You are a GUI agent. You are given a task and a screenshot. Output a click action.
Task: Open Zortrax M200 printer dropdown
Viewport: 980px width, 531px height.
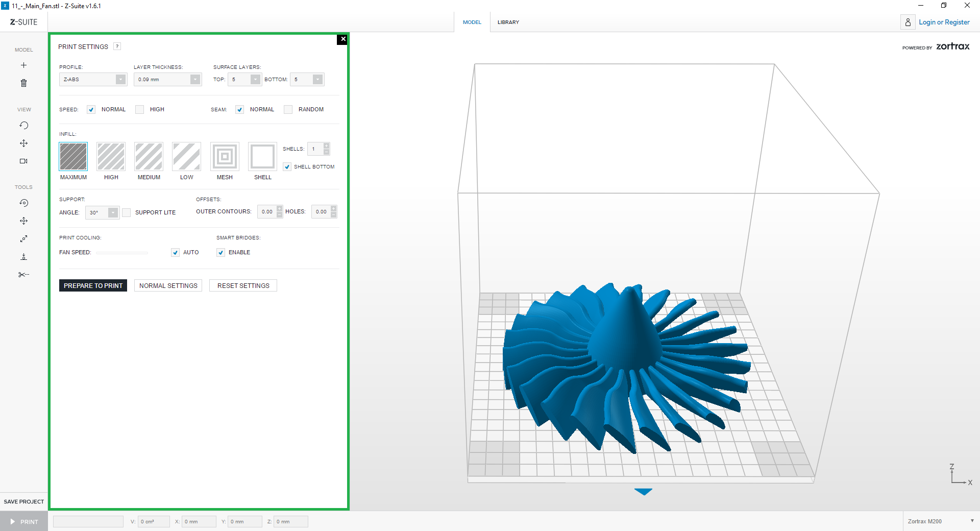[941, 521]
